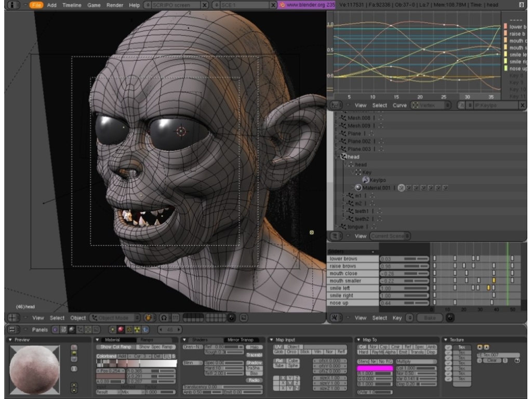
Task: Click the blender.org link icon in header
Action: point(282,5)
